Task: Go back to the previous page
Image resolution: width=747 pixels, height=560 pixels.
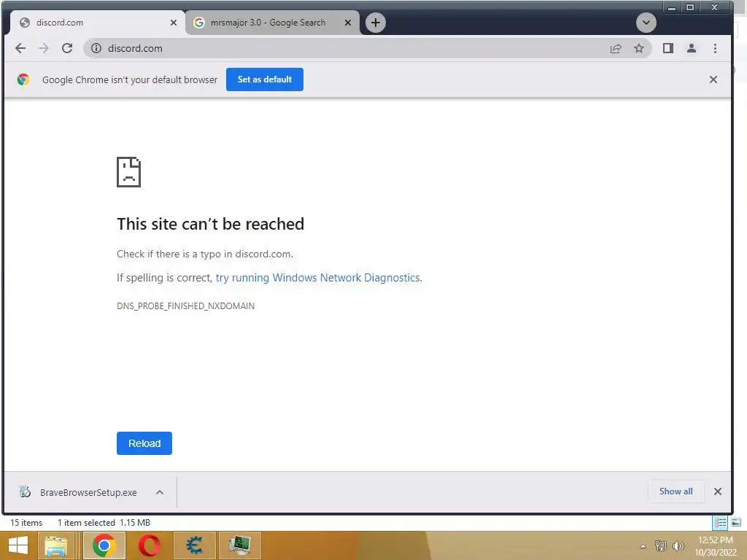Action: 20,48
